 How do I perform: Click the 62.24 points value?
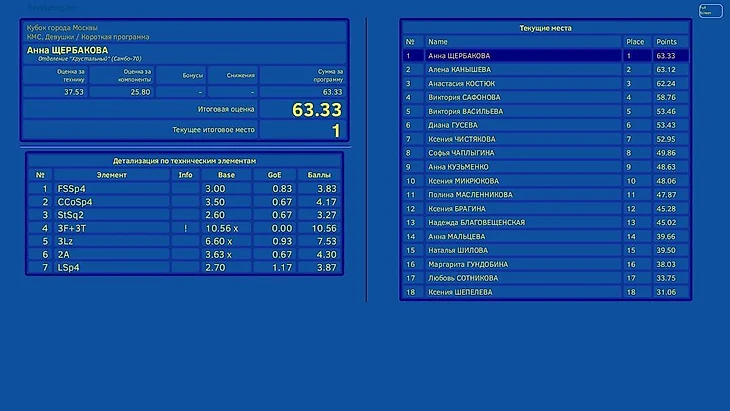point(666,83)
